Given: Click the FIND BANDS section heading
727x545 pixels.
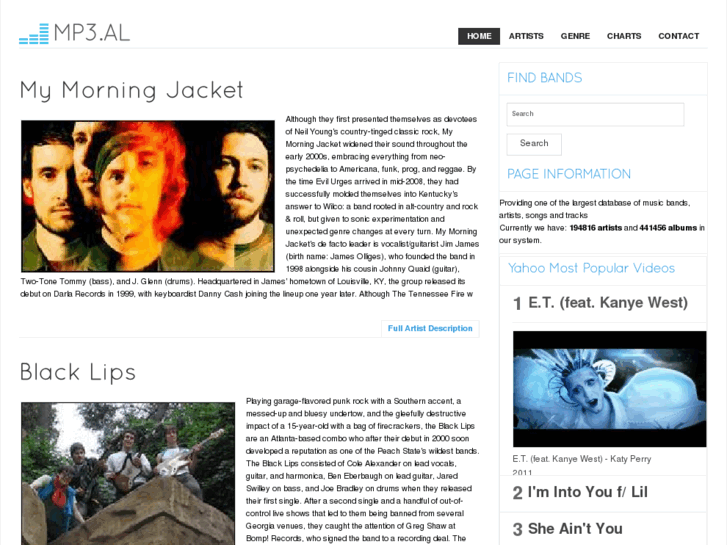Looking at the screenshot, I should click(544, 77).
